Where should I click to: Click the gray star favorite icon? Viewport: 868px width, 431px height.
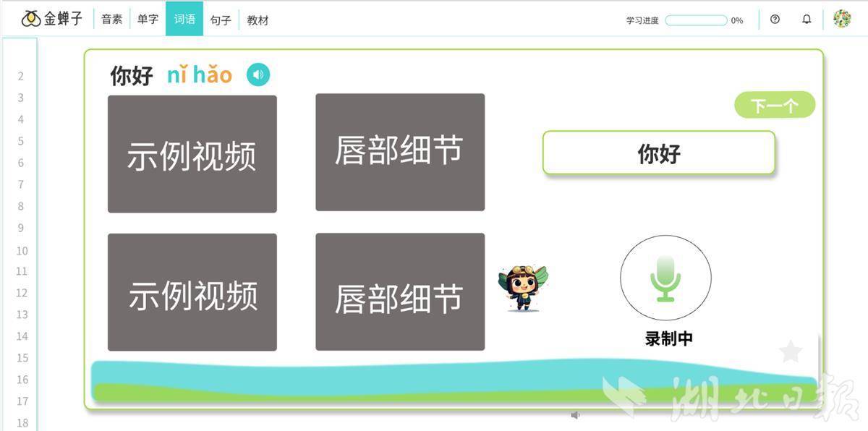(791, 351)
